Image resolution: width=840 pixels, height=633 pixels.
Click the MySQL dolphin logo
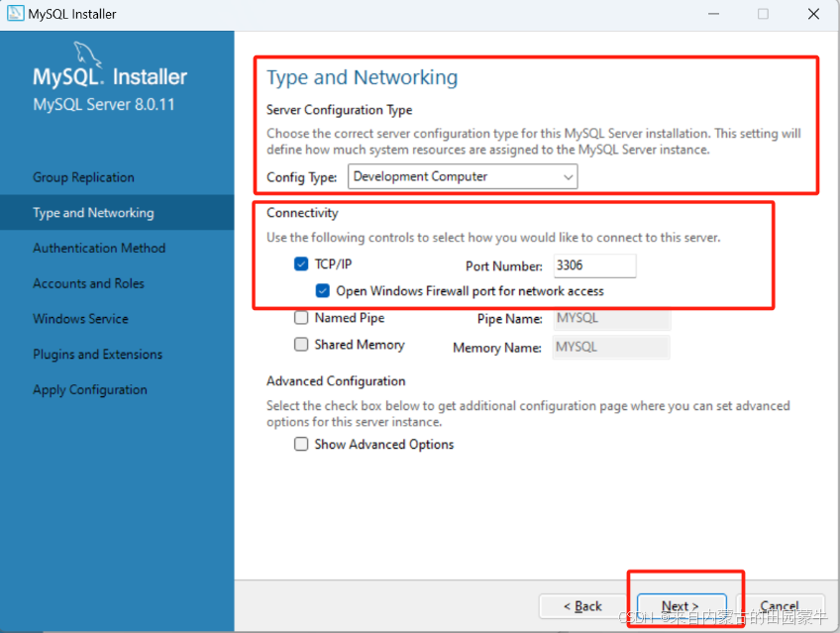coord(88,55)
